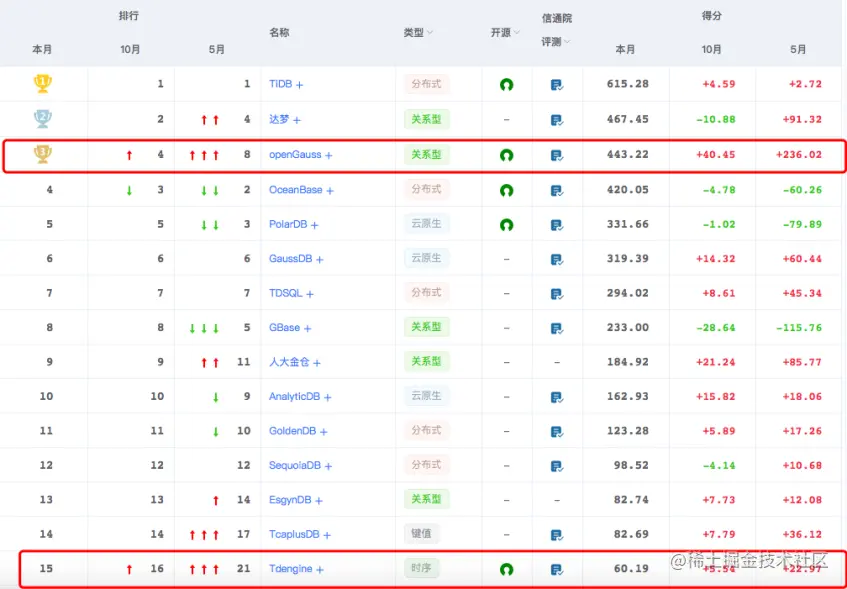Click the evaluation report icon for GBase
Viewport: 847px width, 589px height.
pyautogui.click(x=557, y=329)
